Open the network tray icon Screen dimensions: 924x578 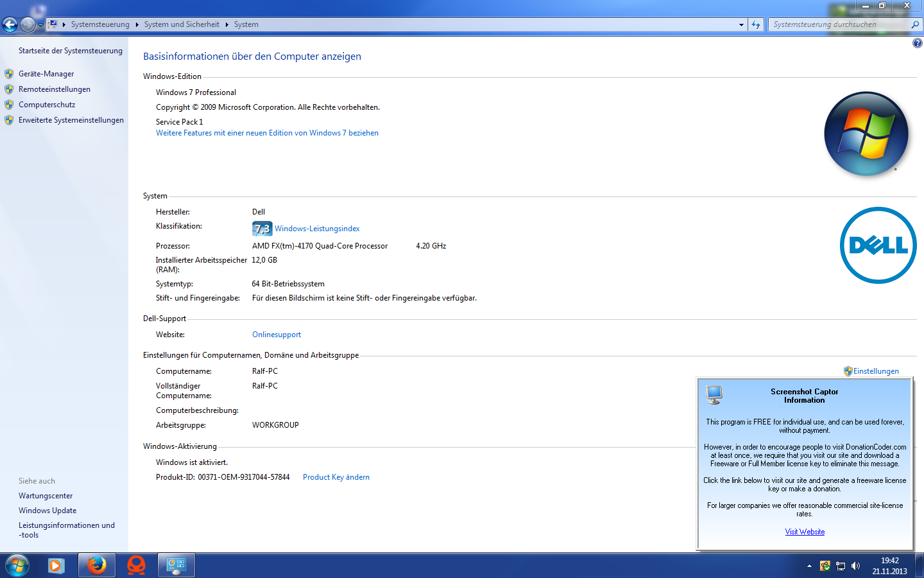(841, 566)
